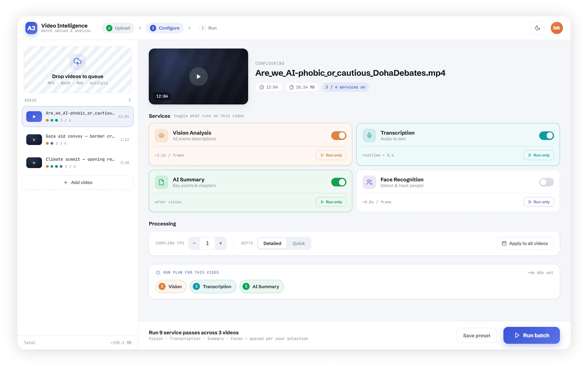Click the ~155.1 MB total size text
Viewport: 588px width, 368px height.
121,343
